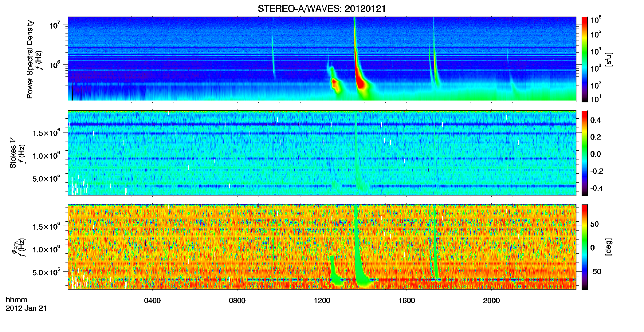Click the power spectral density colorbar
This screenshot has width=644, height=332.
pos(585,59)
